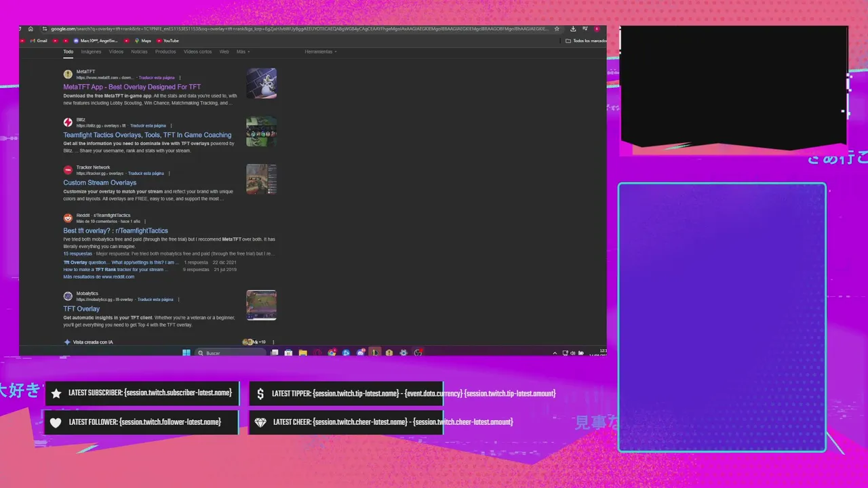Click the sparkle icon beside Vista creada con IA

67,342
